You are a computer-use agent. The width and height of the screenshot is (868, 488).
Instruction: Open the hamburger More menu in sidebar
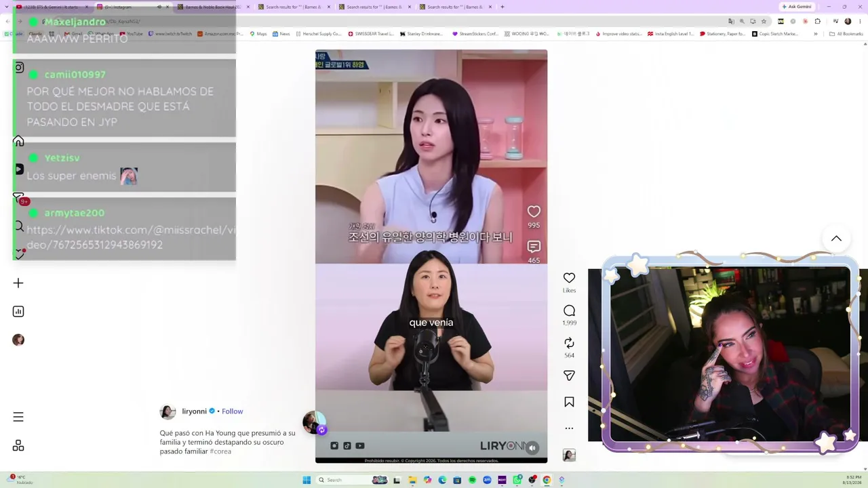pos(18,417)
